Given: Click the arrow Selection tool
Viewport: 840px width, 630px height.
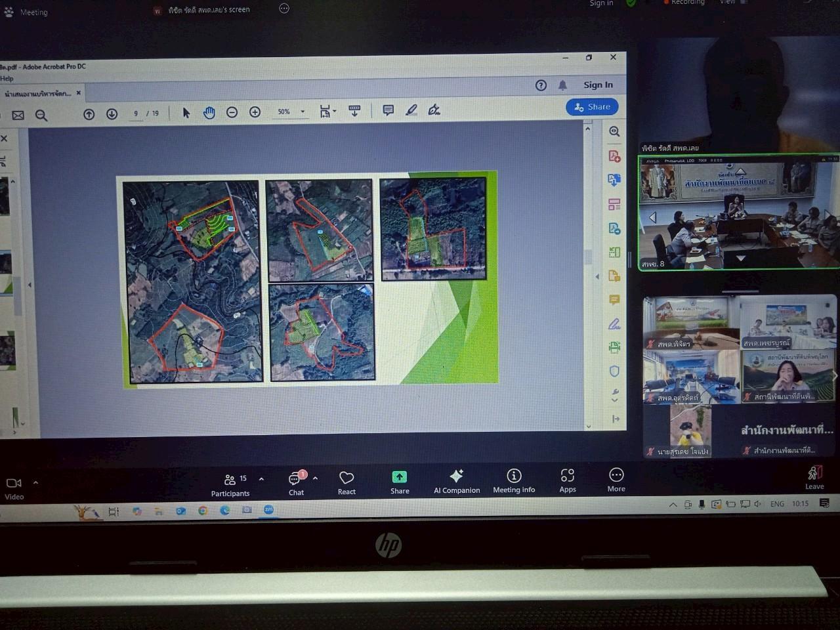Looking at the screenshot, I should pyautogui.click(x=186, y=113).
